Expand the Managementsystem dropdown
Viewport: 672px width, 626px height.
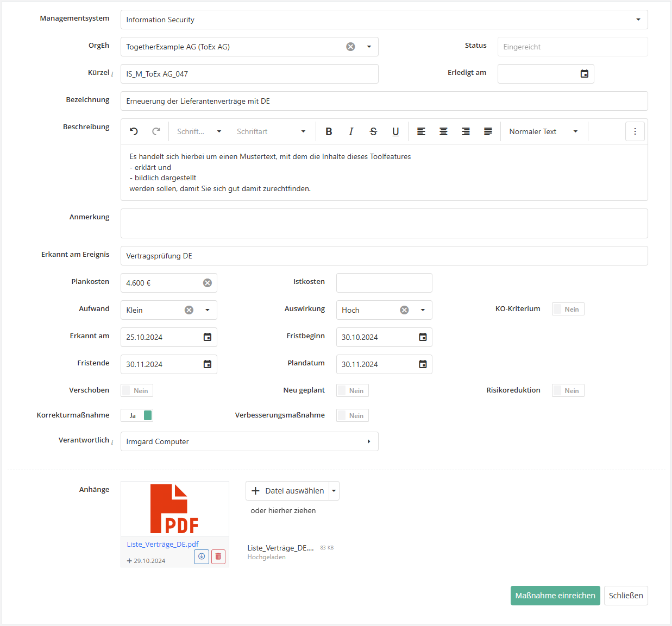[x=638, y=20]
